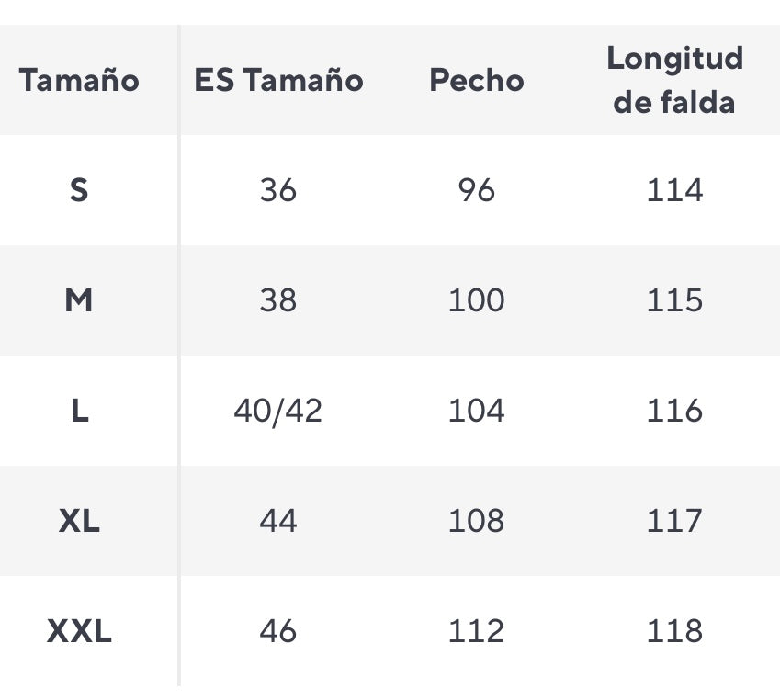Select the XL size row label
Image resolution: width=780 pixels, height=700 pixels.
[79, 521]
